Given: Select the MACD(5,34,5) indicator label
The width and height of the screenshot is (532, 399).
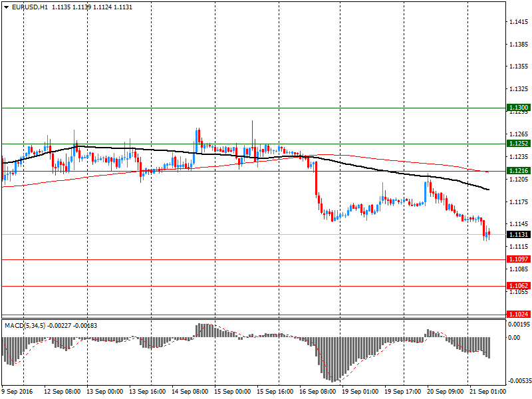Looking at the screenshot, I should tap(25, 326).
